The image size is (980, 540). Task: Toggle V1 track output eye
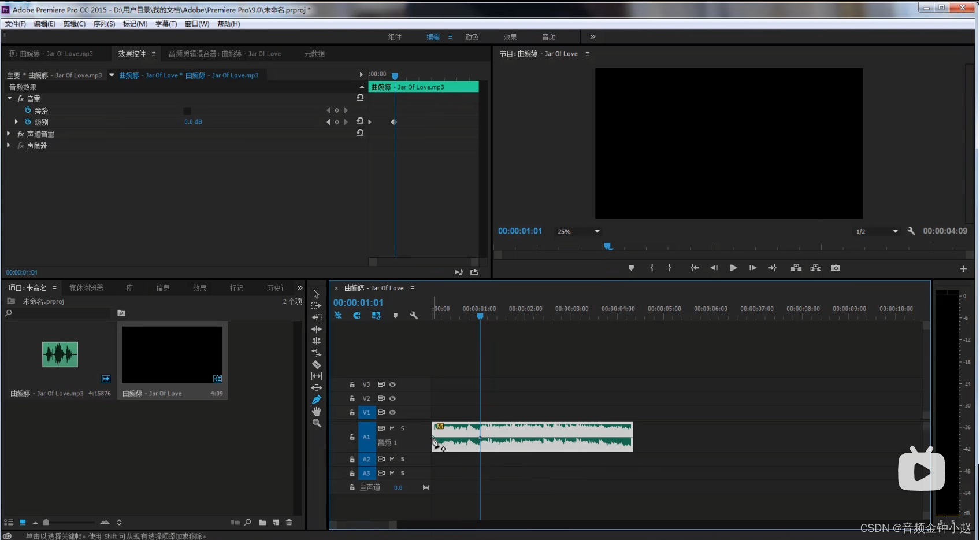[392, 412]
